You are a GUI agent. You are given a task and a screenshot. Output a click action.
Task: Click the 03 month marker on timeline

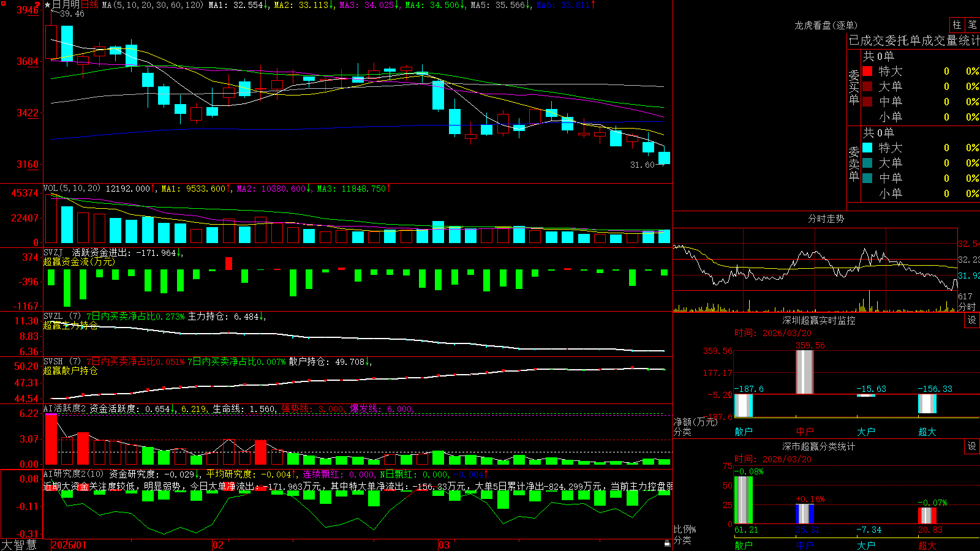(x=444, y=545)
